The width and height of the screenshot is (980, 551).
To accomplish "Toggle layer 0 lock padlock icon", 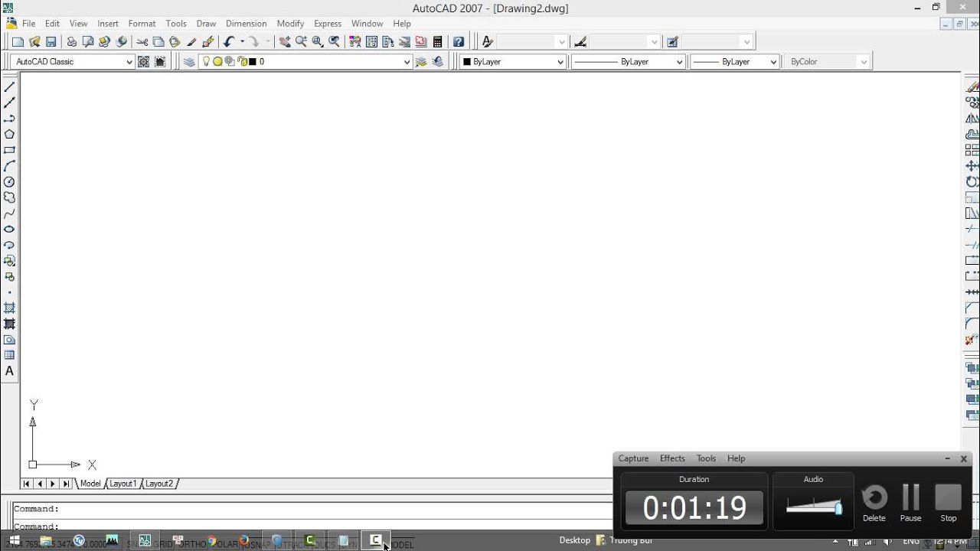I will (x=242, y=62).
